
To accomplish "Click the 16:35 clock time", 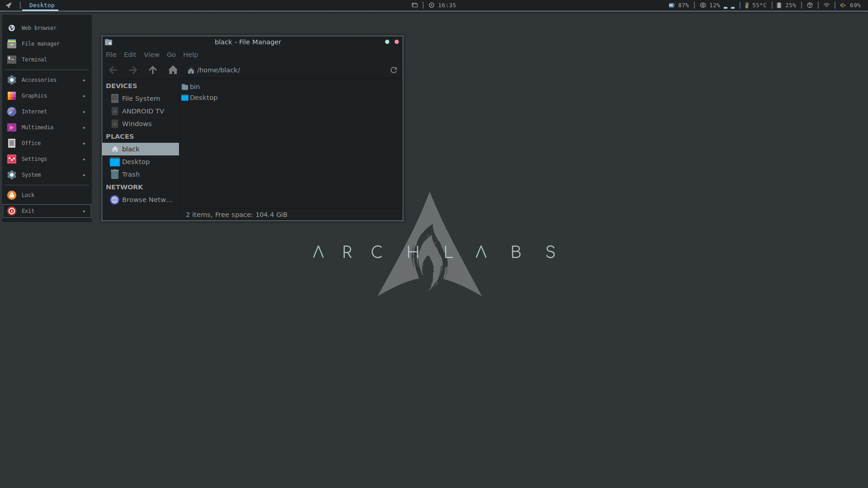I will click(x=447, y=5).
